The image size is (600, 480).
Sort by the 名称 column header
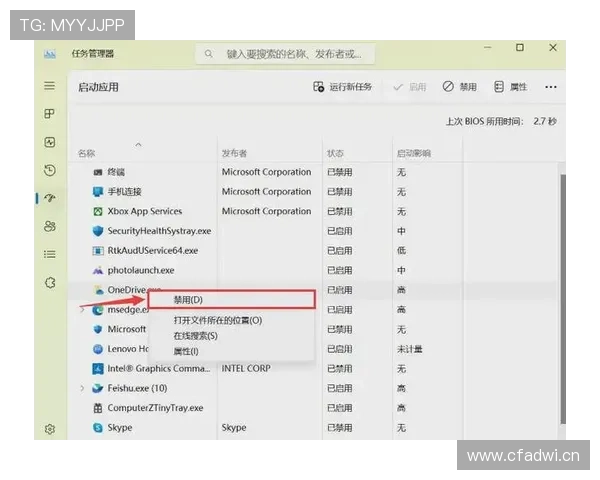point(86,153)
